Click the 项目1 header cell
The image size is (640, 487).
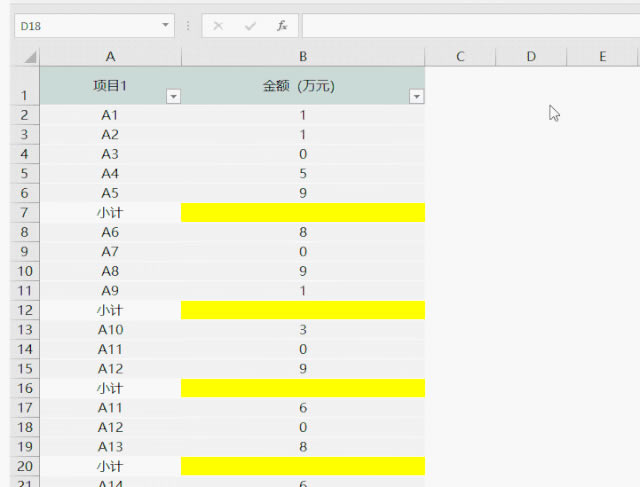coord(110,86)
